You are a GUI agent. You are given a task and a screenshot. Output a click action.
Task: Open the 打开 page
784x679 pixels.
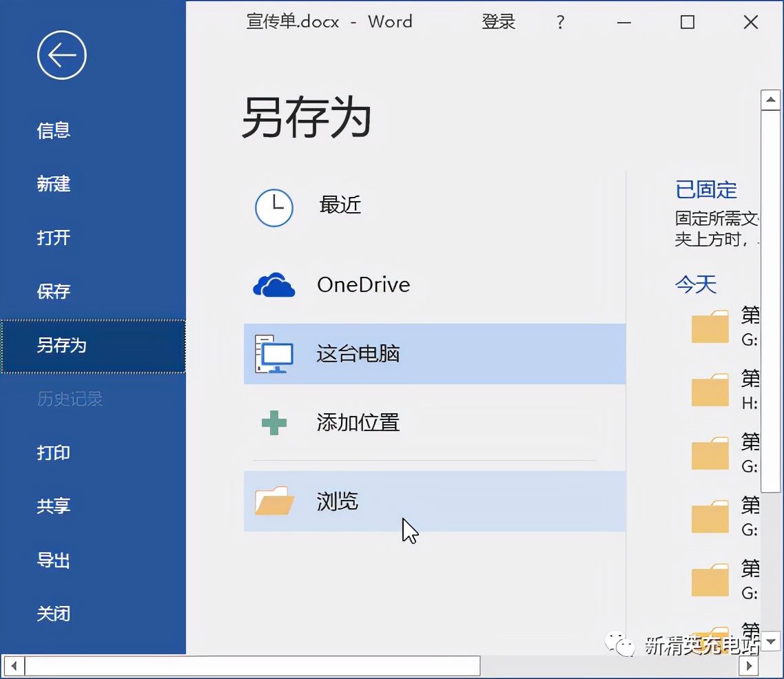(x=53, y=238)
